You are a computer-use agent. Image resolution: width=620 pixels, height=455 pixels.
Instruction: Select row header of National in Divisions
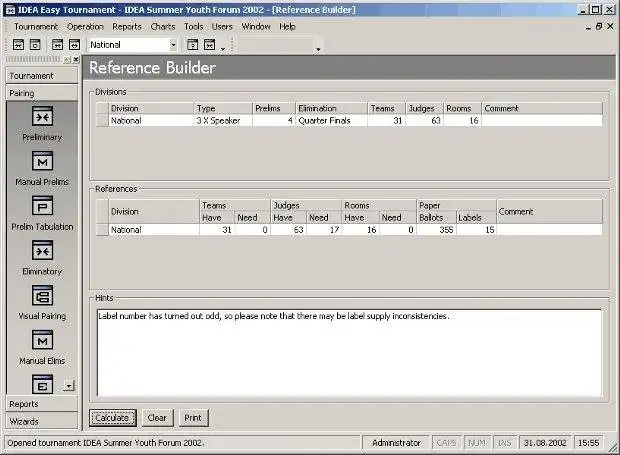(x=102, y=121)
